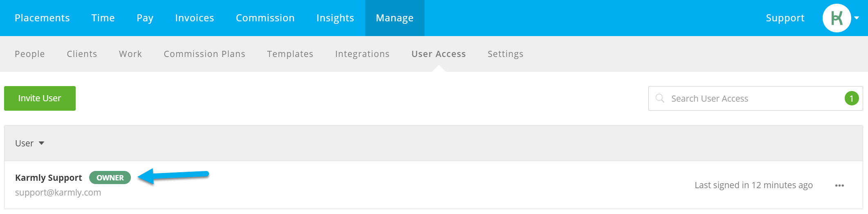This screenshot has width=868, height=214.
Task: Click the Search User Access field
Action: (x=756, y=98)
